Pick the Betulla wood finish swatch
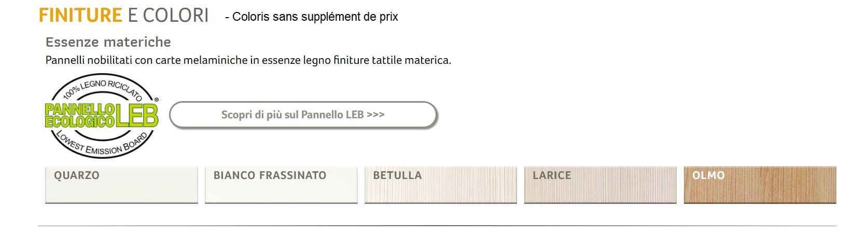Viewport: 868px width, 235px height. (x=441, y=185)
